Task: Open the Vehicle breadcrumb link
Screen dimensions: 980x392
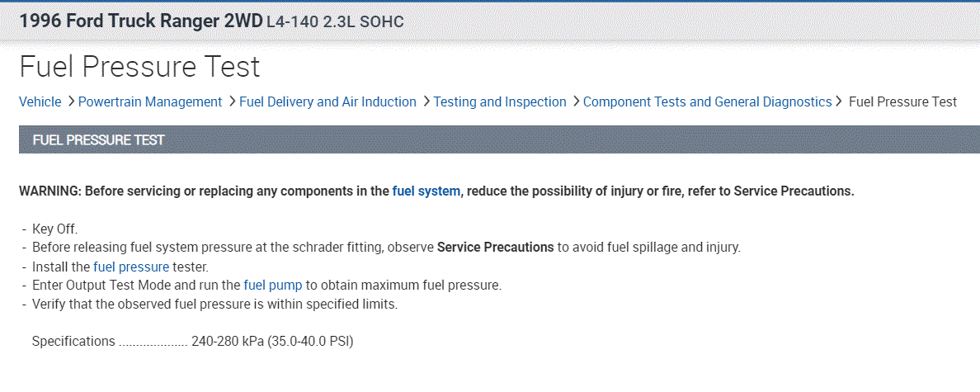Action: pos(40,102)
